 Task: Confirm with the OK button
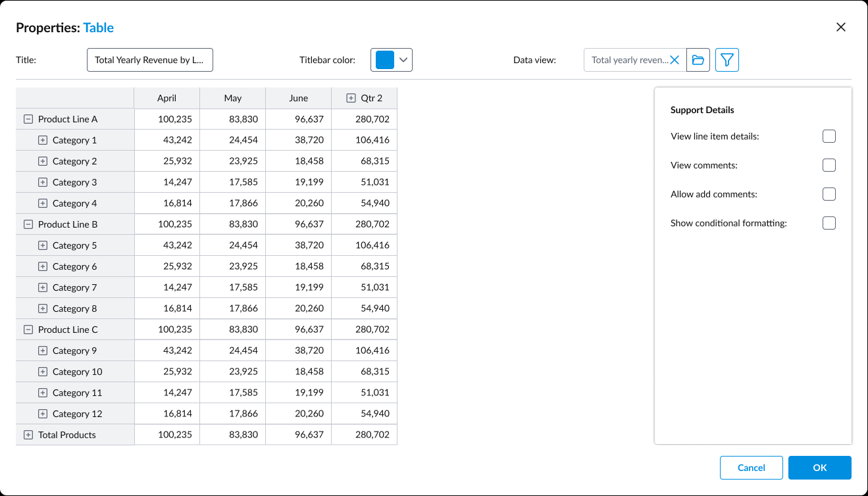tap(819, 468)
